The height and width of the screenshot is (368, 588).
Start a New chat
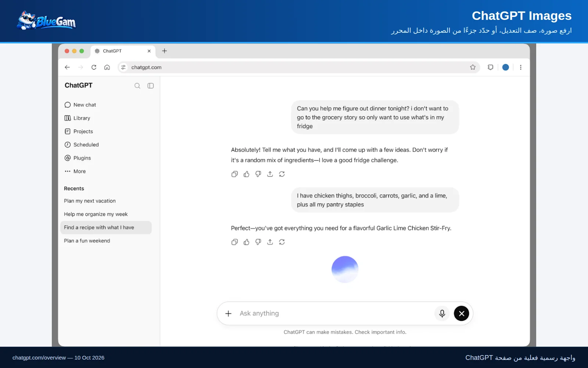coord(80,105)
